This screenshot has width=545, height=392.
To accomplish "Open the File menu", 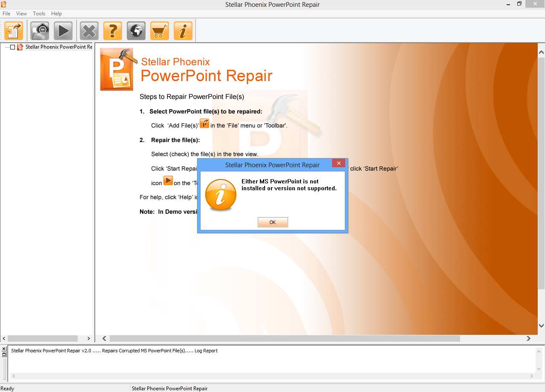I will pos(6,14).
